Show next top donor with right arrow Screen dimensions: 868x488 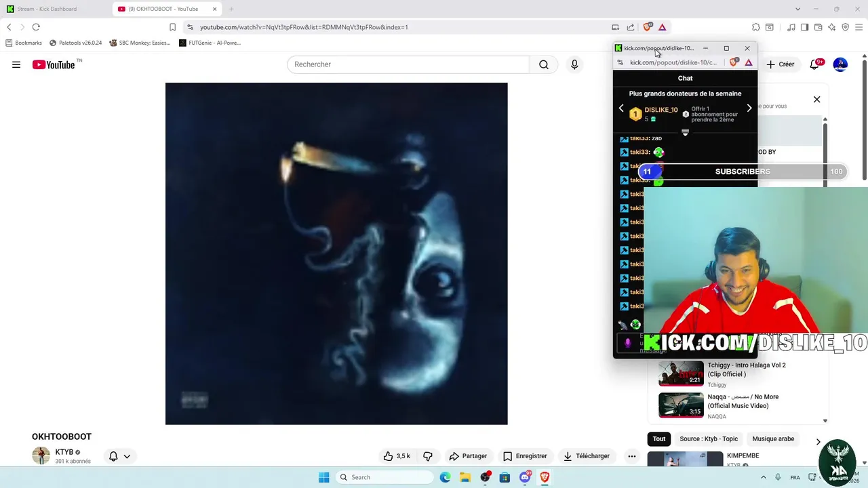click(749, 108)
